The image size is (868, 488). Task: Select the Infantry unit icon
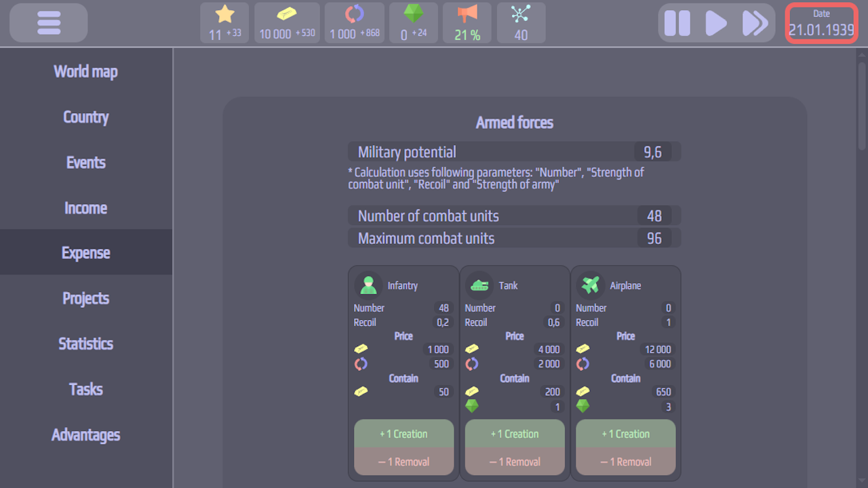pos(368,285)
